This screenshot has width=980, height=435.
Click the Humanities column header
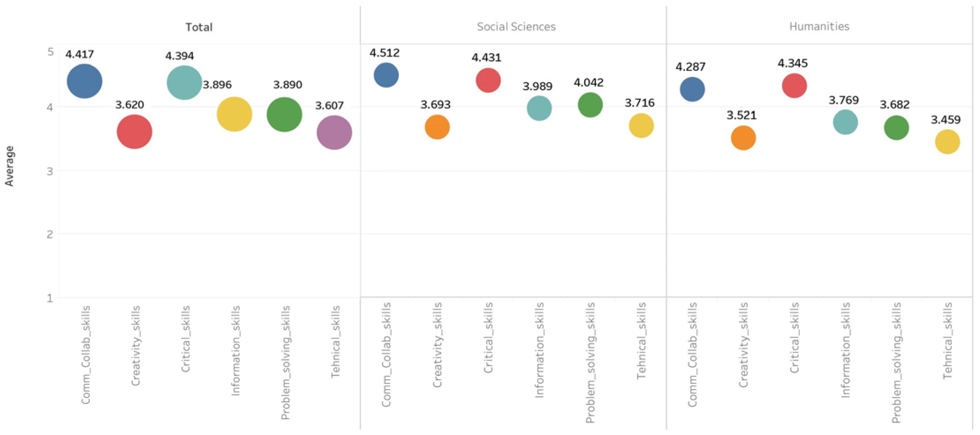pos(819,27)
